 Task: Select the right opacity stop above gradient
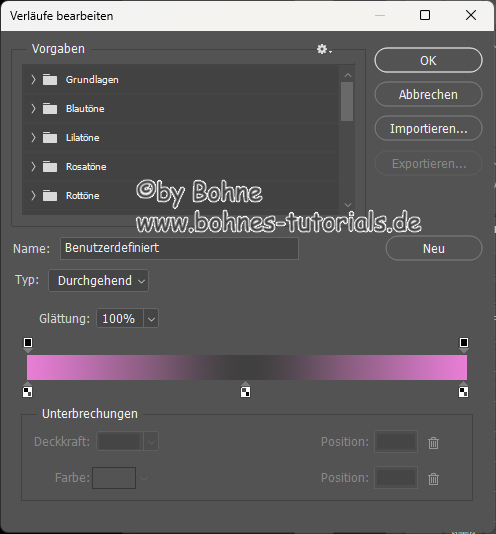464,344
